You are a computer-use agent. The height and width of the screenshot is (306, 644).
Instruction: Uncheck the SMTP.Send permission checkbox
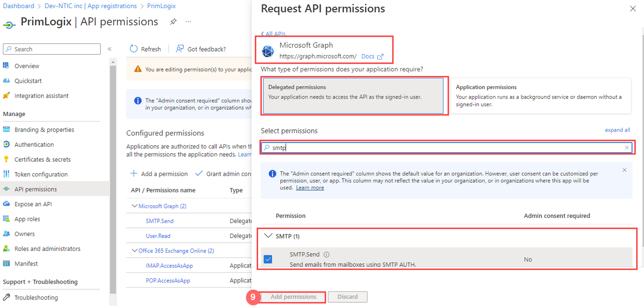point(268,259)
